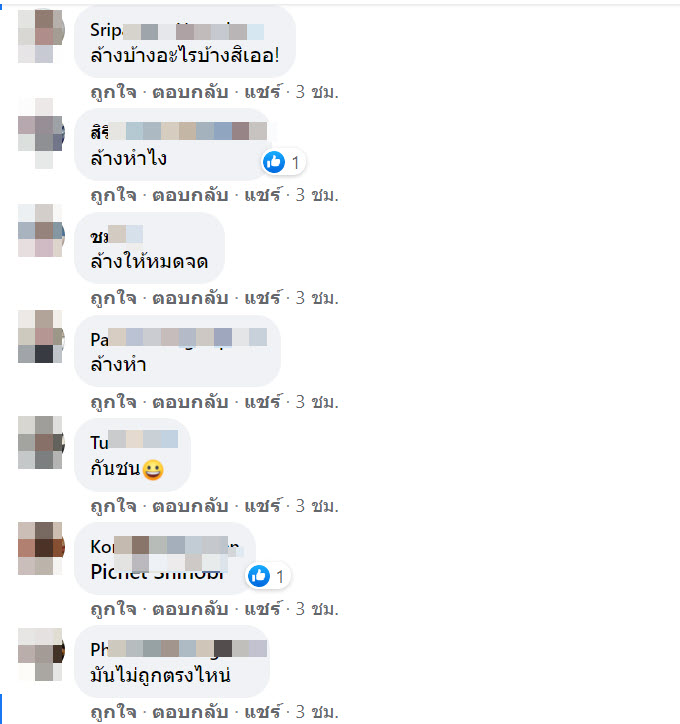
Task: Open avatar beside the กันชน comment
Action: (x=41, y=442)
